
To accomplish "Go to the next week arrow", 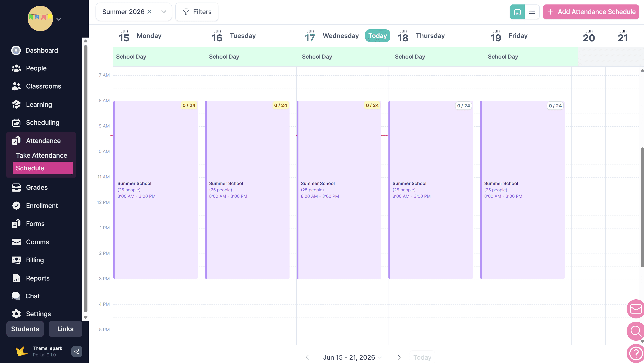I will (x=399, y=357).
